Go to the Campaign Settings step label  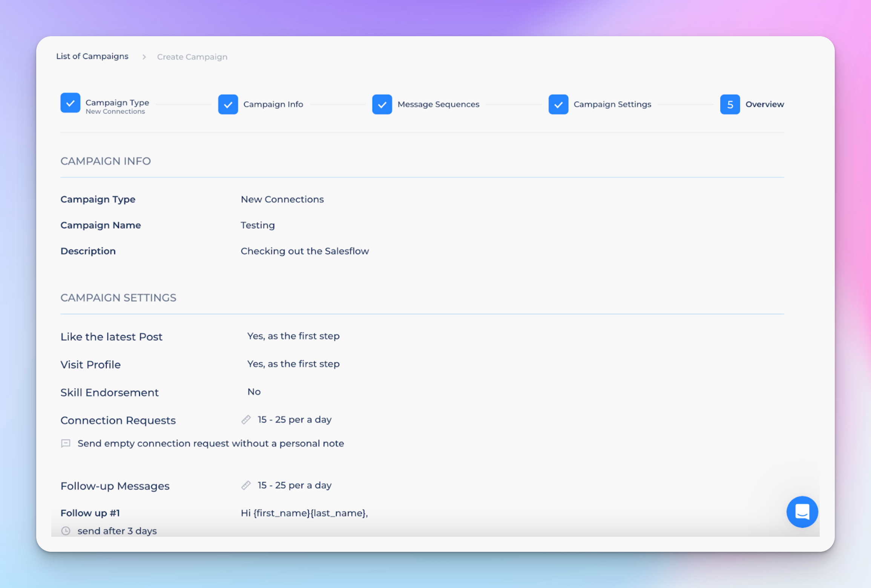(612, 104)
